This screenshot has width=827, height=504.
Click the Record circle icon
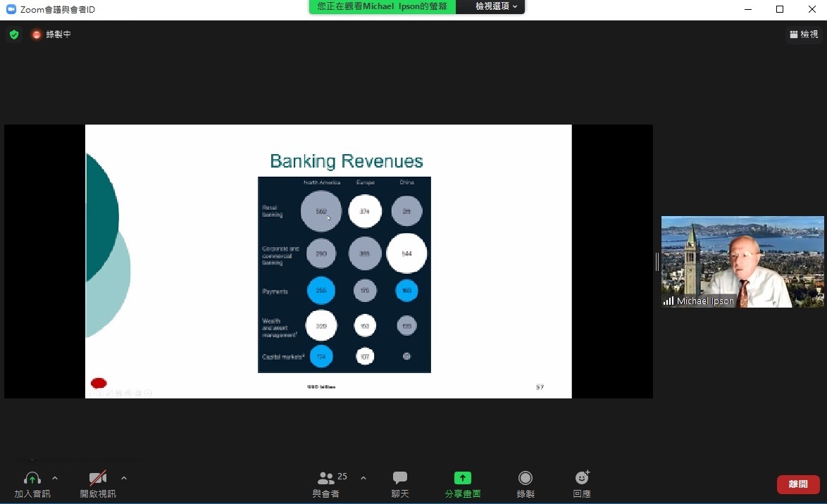pyautogui.click(x=525, y=478)
